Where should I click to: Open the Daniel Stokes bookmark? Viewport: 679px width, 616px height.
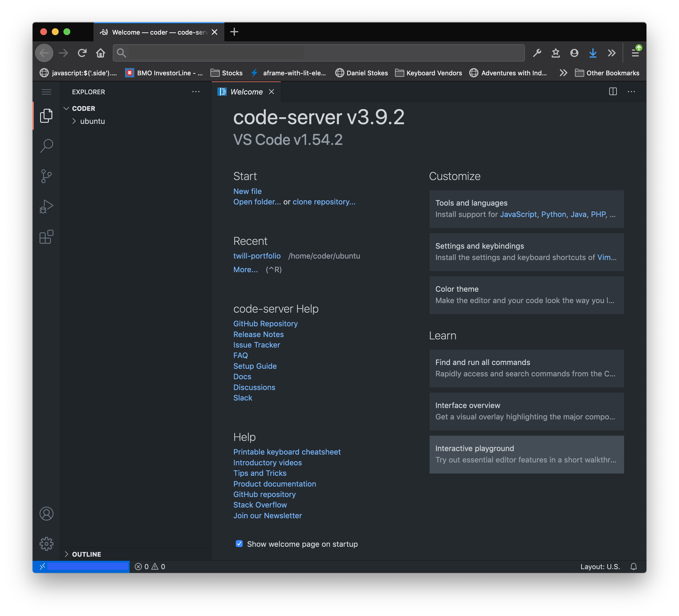coord(361,73)
